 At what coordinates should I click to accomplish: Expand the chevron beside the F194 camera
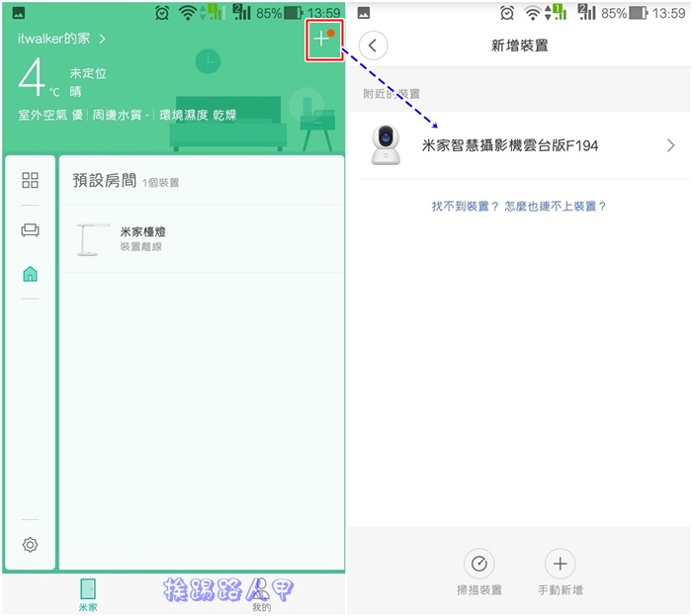(x=671, y=145)
